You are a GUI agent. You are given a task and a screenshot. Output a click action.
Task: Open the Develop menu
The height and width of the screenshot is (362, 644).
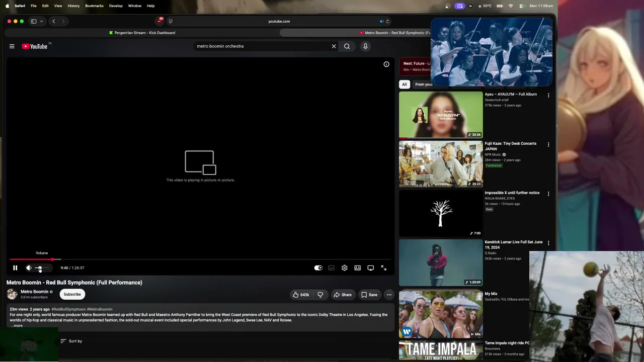coord(116,6)
